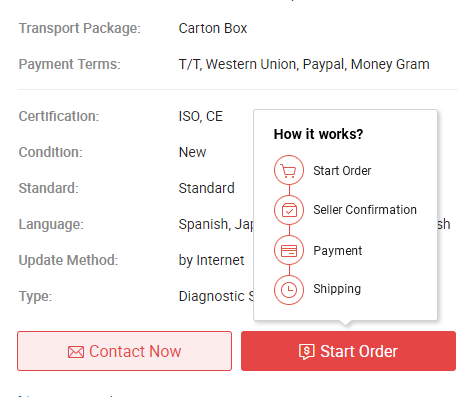This screenshot has height=397, width=461.
Task: Click the How it works? heading
Action: (x=318, y=134)
